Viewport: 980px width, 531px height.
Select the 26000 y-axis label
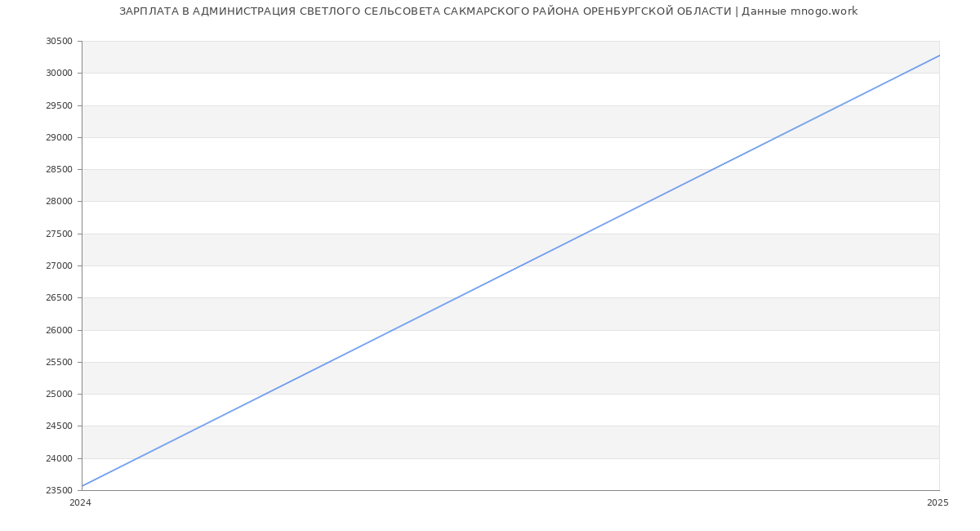pos(59,330)
